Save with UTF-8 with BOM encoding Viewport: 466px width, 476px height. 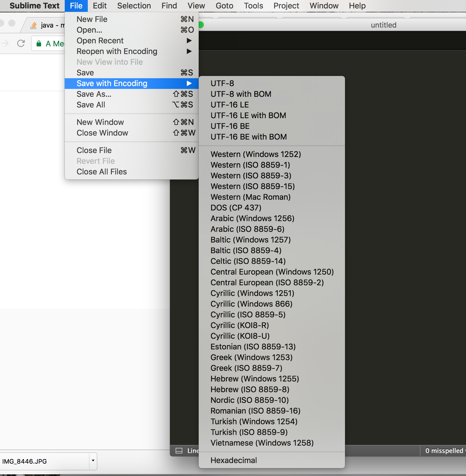coord(272,94)
